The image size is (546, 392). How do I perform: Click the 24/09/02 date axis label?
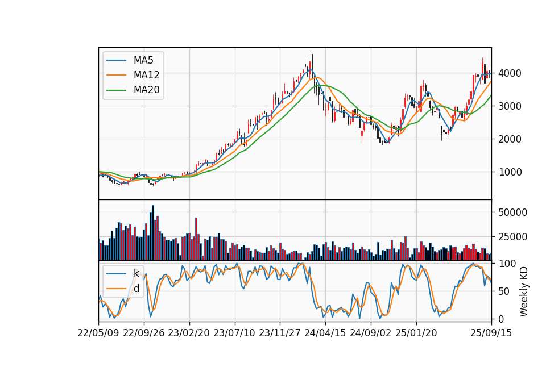(370, 333)
